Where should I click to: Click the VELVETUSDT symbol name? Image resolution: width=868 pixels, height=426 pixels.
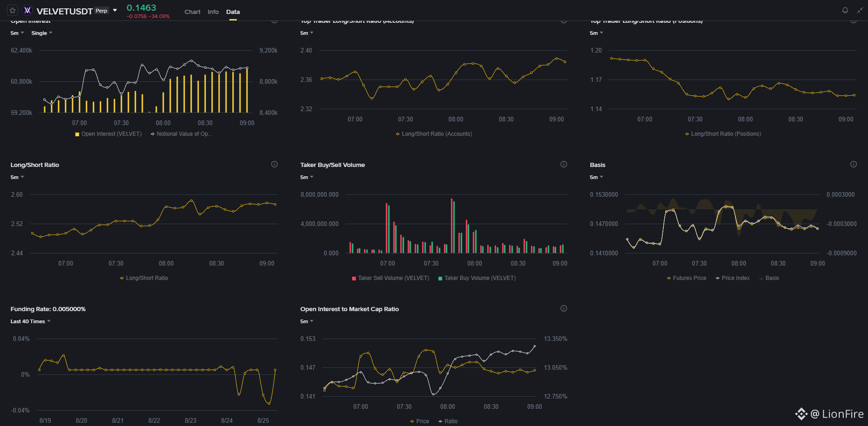point(65,11)
